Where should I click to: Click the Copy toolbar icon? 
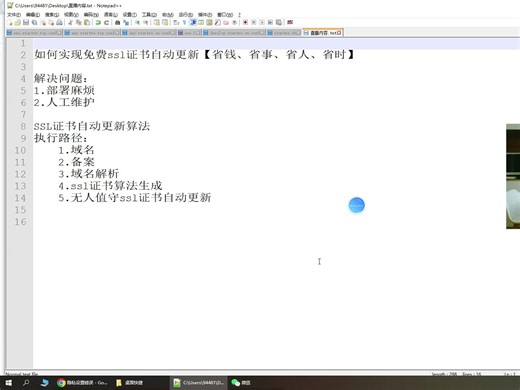point(79,23)
